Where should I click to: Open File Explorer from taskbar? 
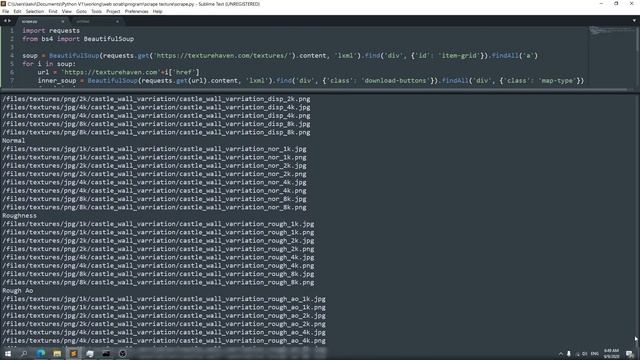(x=57, y=353)
